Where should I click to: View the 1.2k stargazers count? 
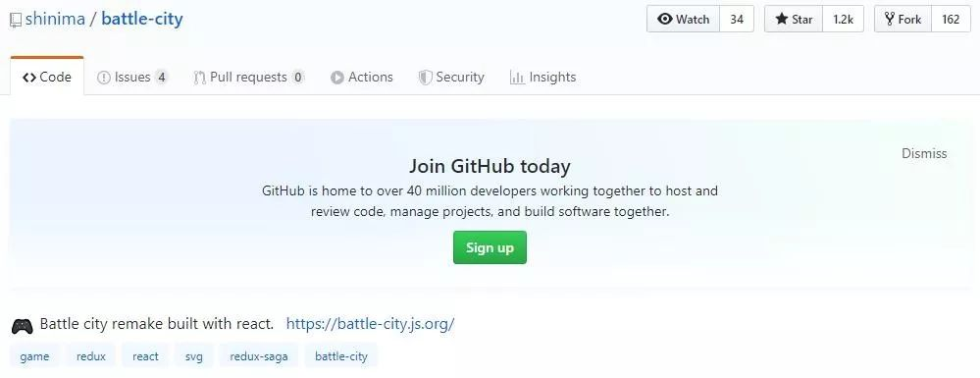[843, 19]
